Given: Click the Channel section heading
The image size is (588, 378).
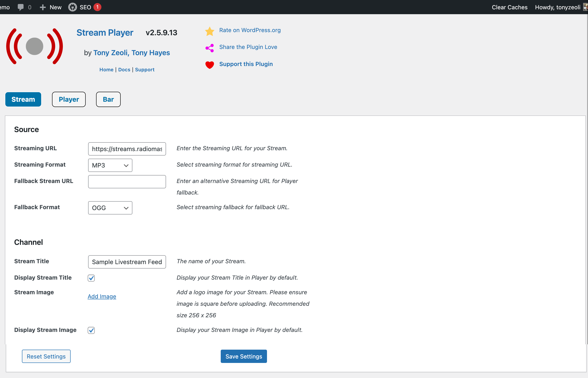Looking at the screenshot, I should [x=28, y=242].
